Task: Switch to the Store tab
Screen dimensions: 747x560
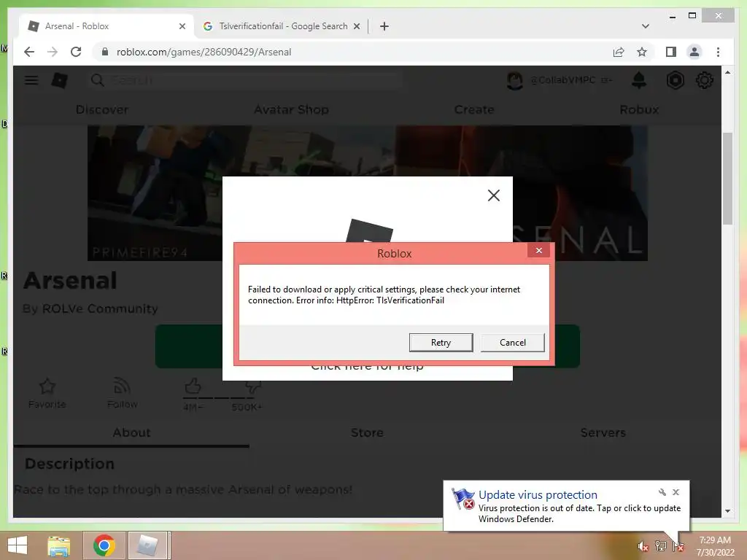Action: (367, 432)
